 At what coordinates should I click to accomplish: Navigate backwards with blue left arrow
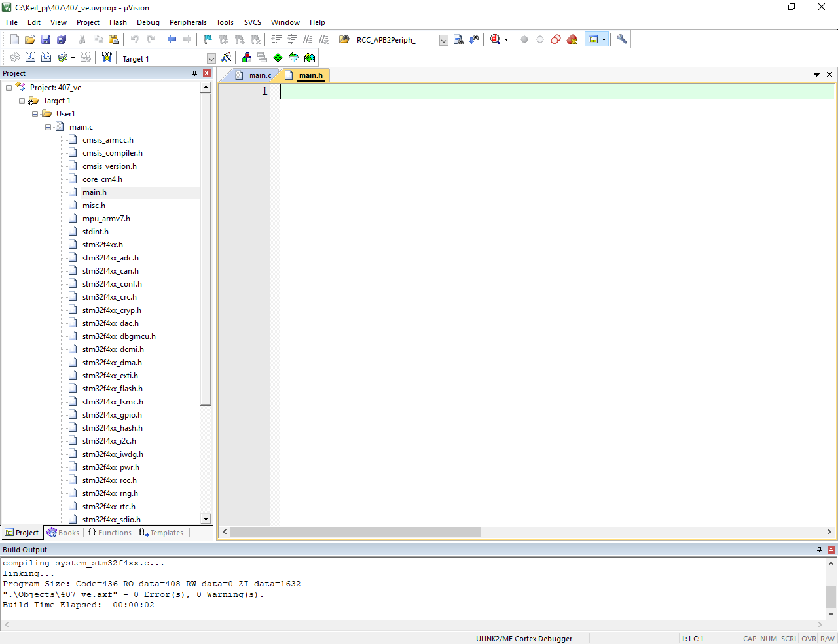click(172, 39)
